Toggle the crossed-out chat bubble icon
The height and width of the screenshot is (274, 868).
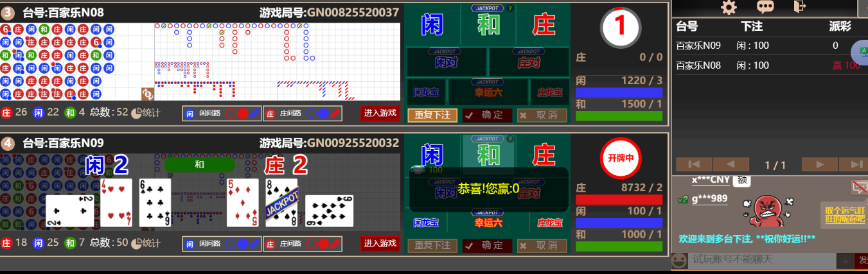click(x=858, y=187)
